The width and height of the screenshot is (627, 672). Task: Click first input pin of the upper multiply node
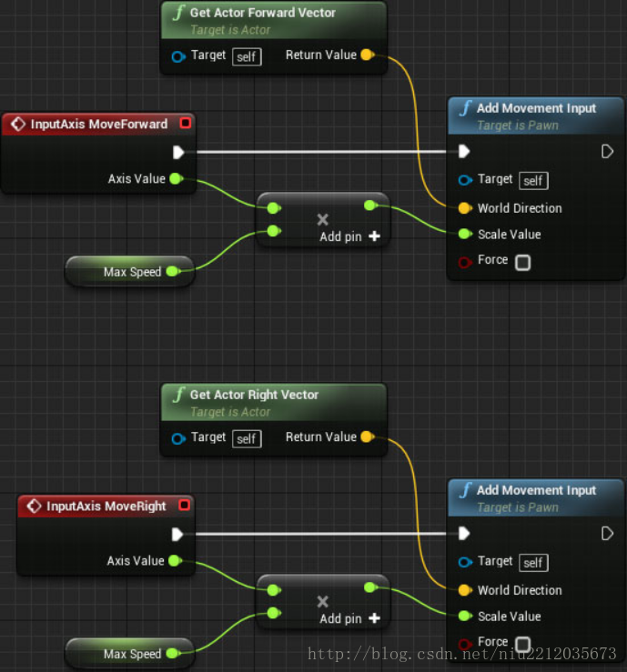point(274,208)
